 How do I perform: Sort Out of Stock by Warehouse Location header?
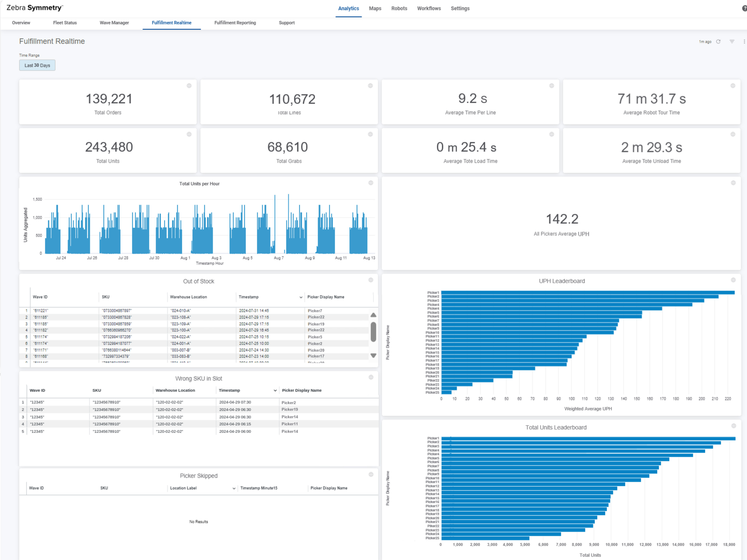tap(188, 297)
